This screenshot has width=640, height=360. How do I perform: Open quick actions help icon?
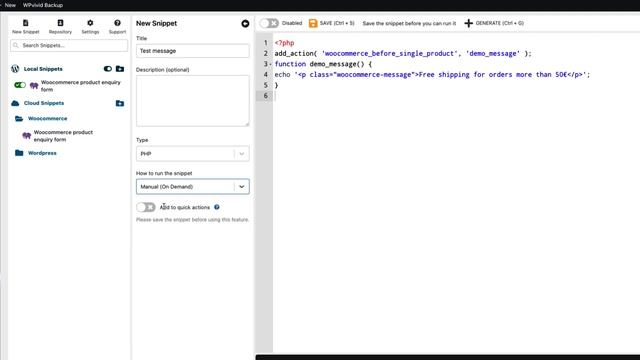coord(217,207)
